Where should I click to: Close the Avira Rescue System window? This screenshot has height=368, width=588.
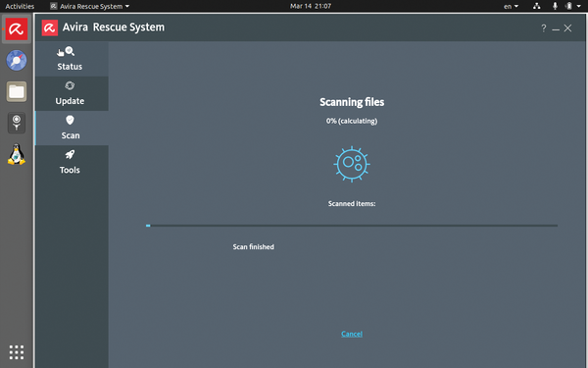(x=567, y=28)
